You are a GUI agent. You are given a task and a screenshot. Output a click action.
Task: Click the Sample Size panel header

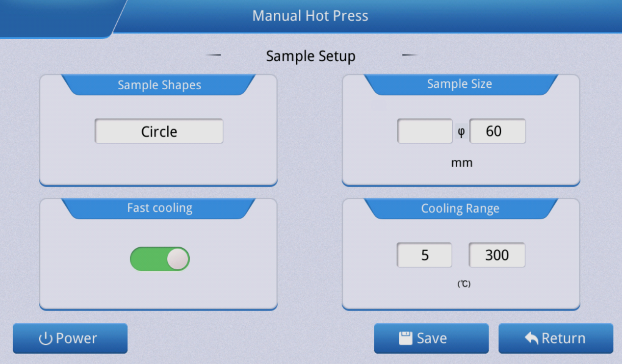tap(460, 84)
